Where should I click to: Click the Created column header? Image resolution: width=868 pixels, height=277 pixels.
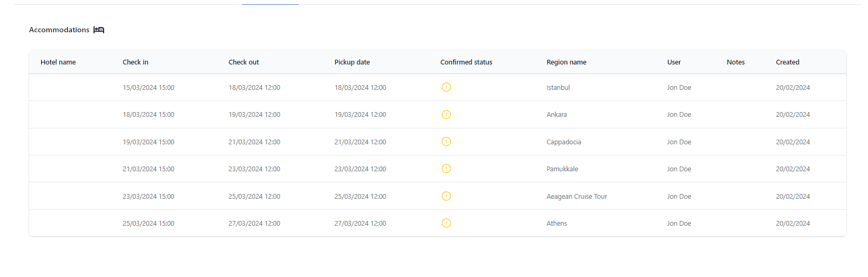788,62
